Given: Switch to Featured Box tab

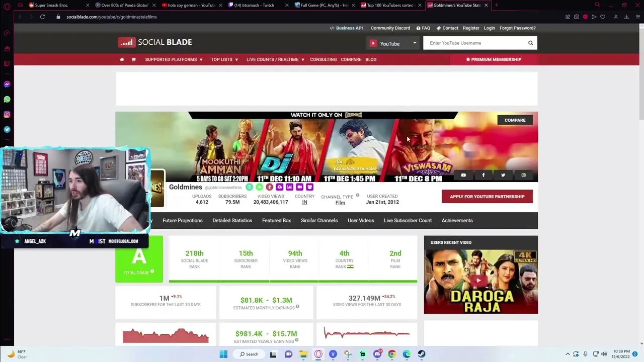Looking at the screenshot, I should point(276,220).
